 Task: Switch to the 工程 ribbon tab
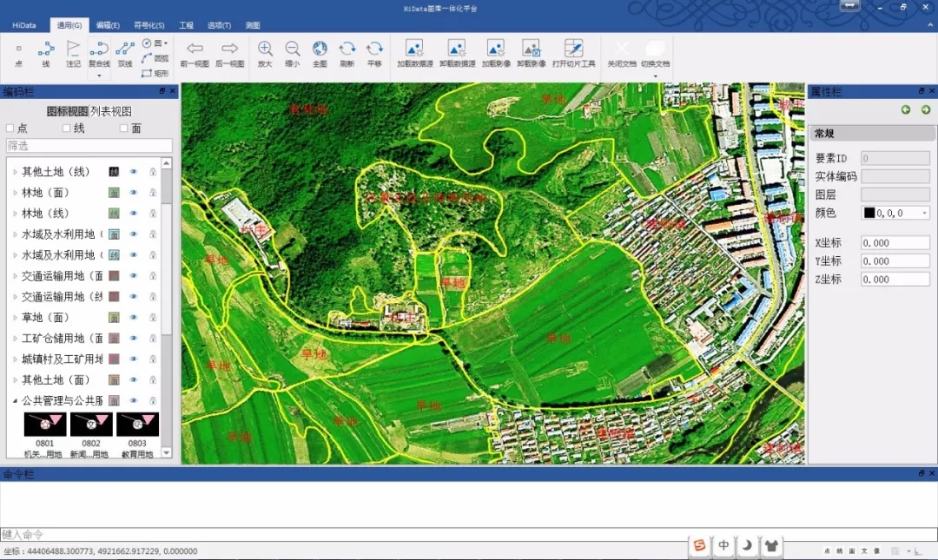(186, 25)
